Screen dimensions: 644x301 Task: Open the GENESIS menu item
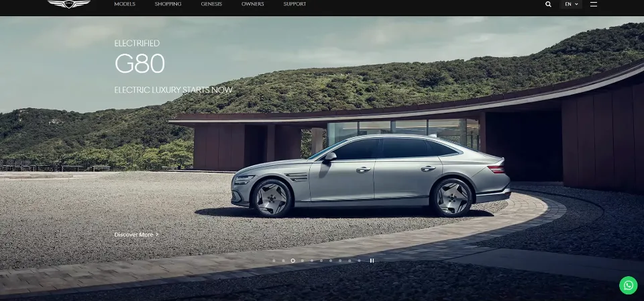[211, 4]
